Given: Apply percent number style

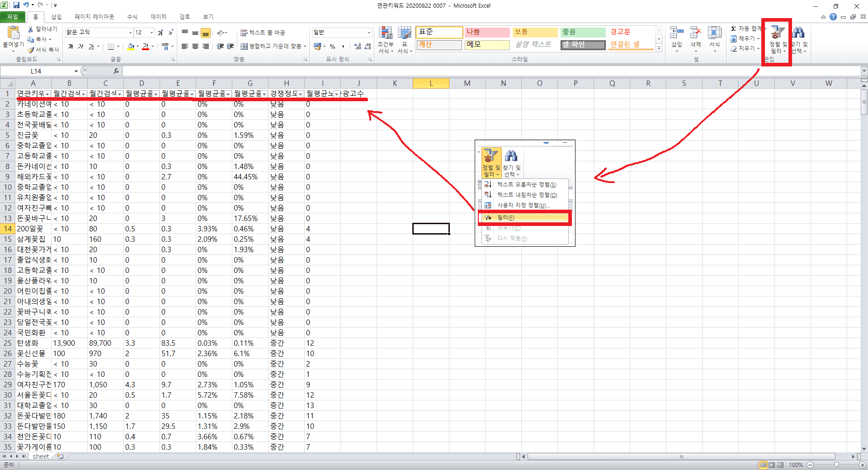Looking at the screenshot, I should pos(332,46).
